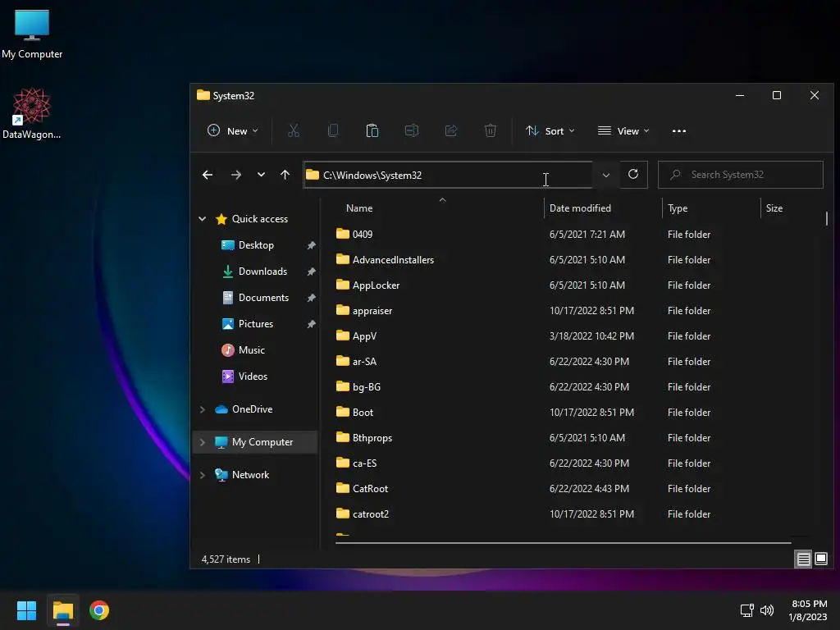Open the network tray icon
The image size is (840, 630).
click(746, 610)
